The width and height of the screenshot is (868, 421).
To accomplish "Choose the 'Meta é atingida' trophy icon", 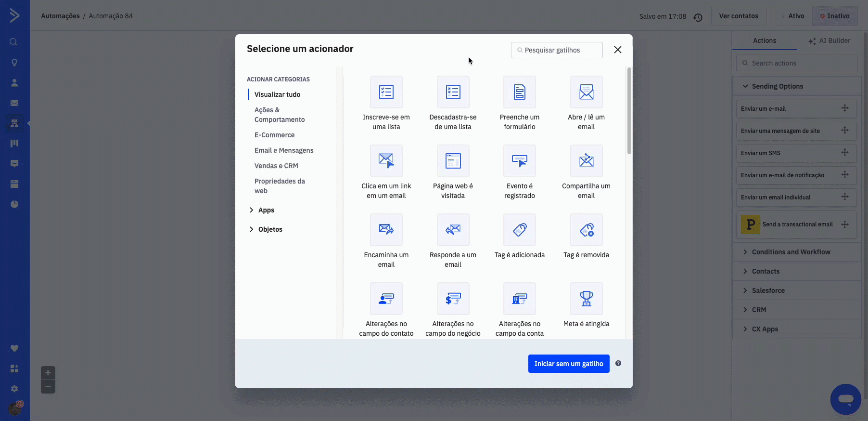I will (586, 299).
